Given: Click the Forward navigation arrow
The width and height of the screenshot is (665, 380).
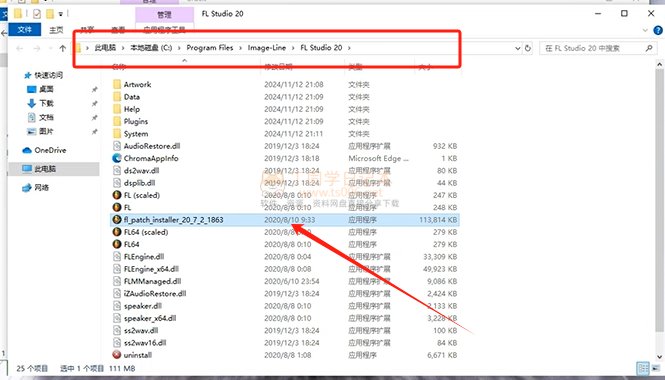Looking at the screenshot, I should 37,48.
